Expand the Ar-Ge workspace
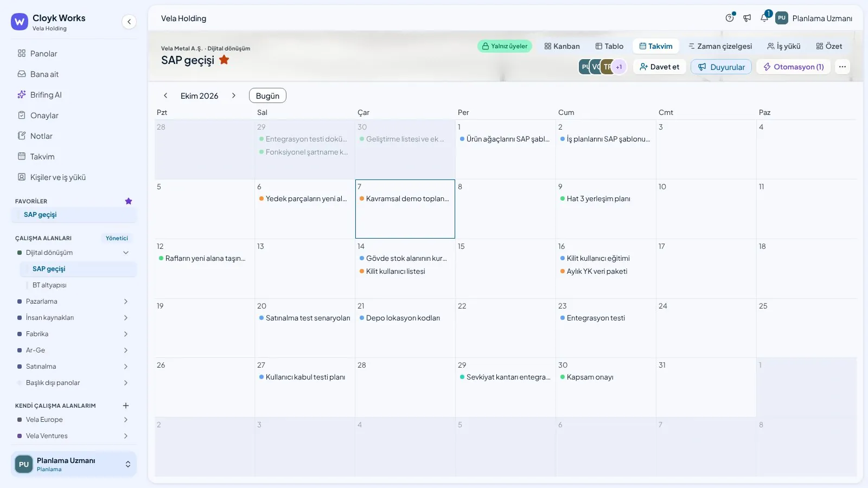The width and height of the screenshot is (868, 488). [x=126, y=350]
